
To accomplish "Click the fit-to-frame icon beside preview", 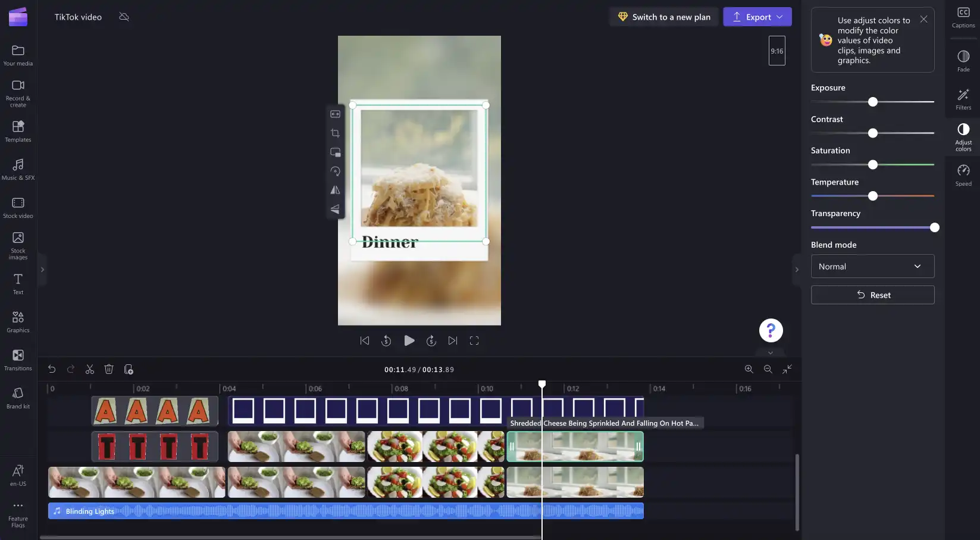I will pos(336,114).
